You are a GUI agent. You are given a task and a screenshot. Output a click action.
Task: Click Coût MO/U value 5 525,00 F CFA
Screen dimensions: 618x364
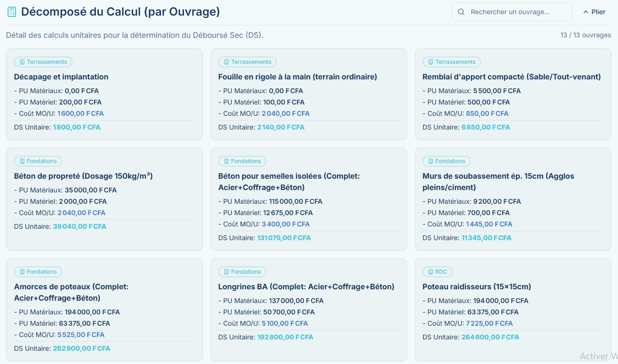[81, 335]
